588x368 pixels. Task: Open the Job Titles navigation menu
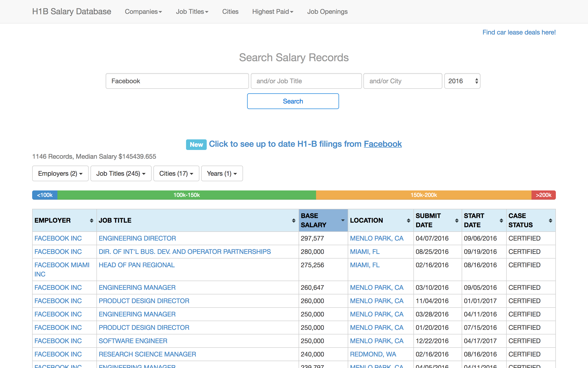point(192,11)
